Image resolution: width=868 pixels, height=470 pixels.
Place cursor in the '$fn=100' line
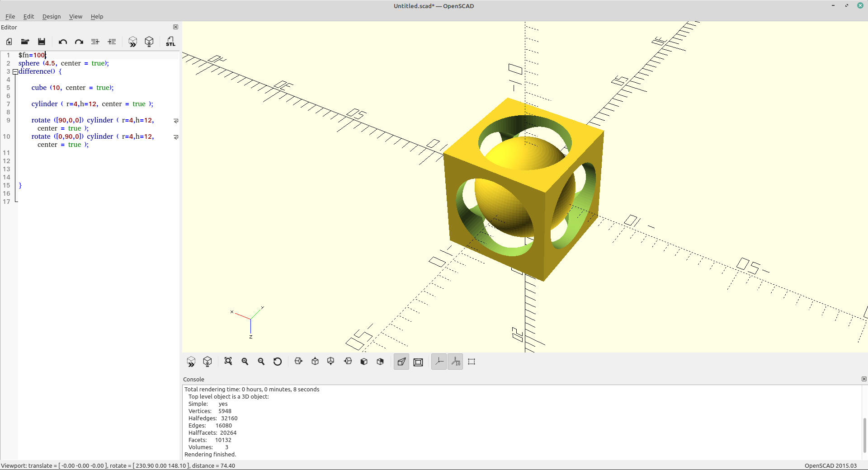pyautogui.click(x=32, y=55)
